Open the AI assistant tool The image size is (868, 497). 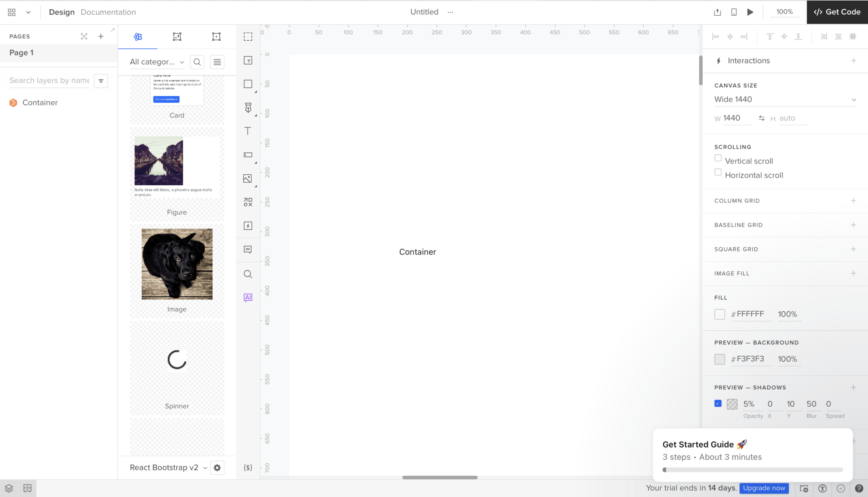[248, 297]
